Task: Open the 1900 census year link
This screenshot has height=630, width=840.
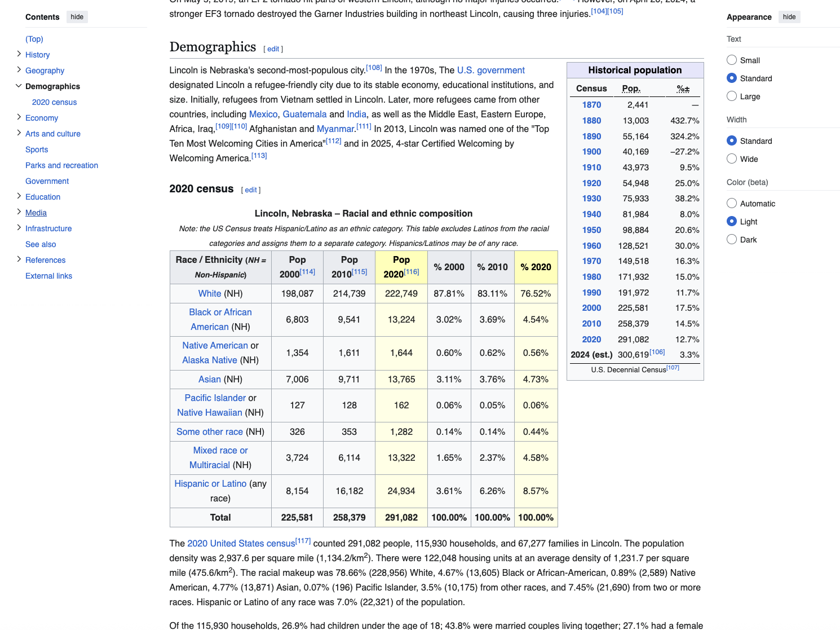Action: point(591,152)
